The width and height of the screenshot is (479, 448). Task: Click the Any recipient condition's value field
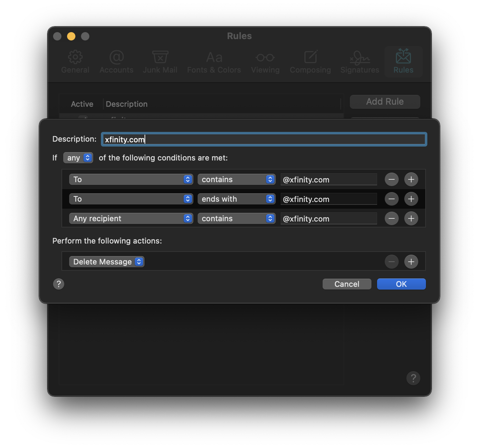(x=329, y=218)
